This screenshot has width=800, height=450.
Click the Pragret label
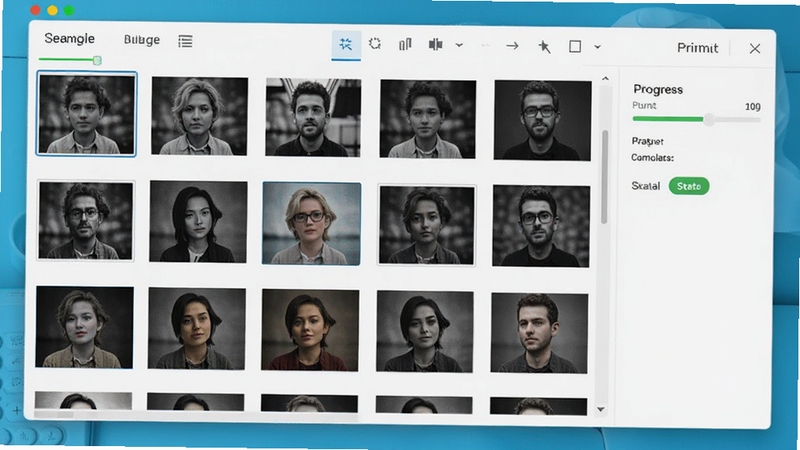[x=647, y=141]
